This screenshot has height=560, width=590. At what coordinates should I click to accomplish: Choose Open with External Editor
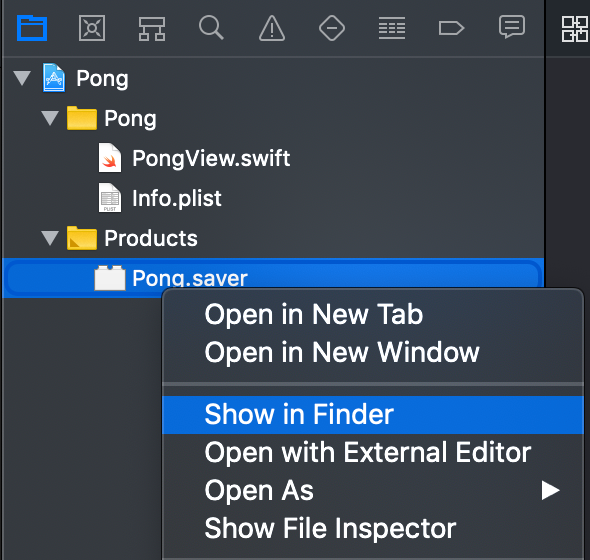click(373, 453)
